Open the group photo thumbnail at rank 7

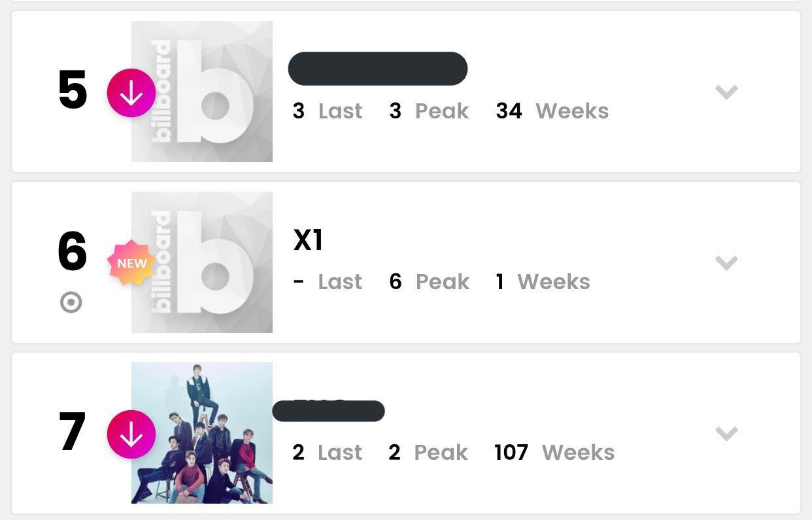(x=202, y=433)
